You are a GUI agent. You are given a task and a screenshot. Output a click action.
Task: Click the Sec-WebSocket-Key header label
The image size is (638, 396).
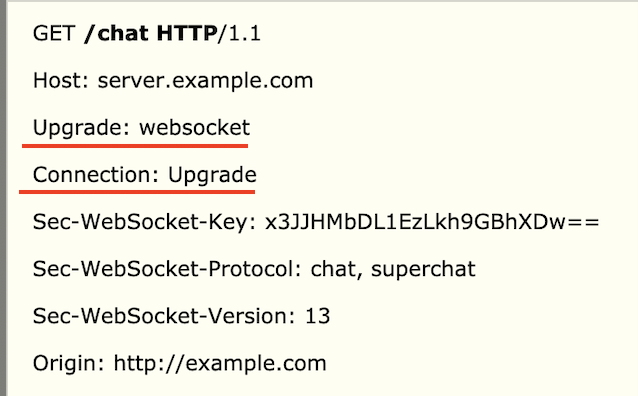(144, 223)
